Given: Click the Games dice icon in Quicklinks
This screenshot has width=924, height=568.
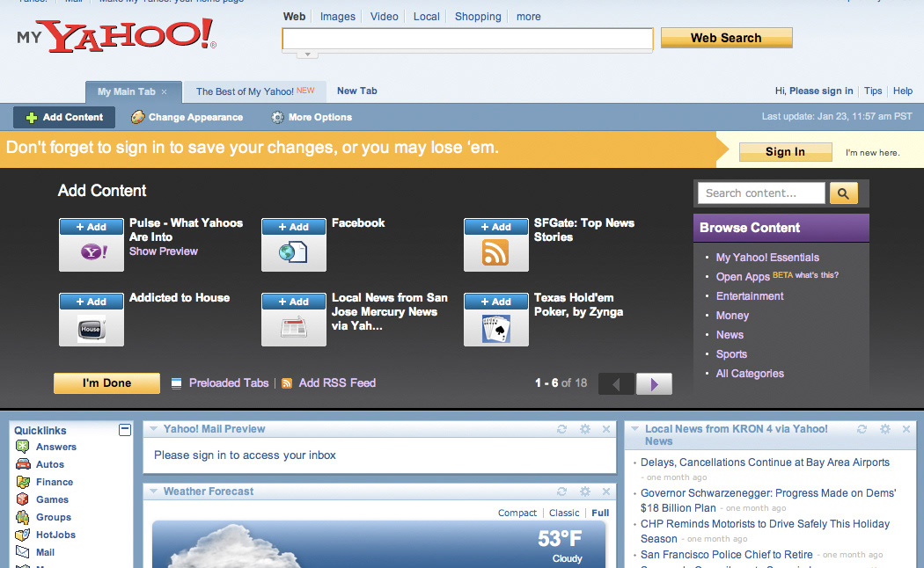Looking at the screenshot, I should point(22,499).
